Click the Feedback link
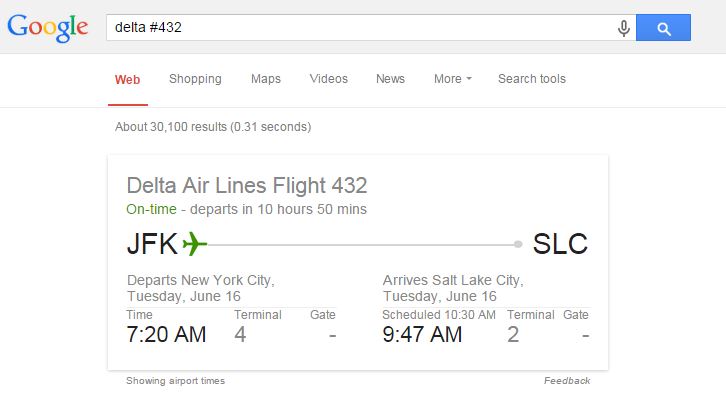 click(x=567, y=381)
